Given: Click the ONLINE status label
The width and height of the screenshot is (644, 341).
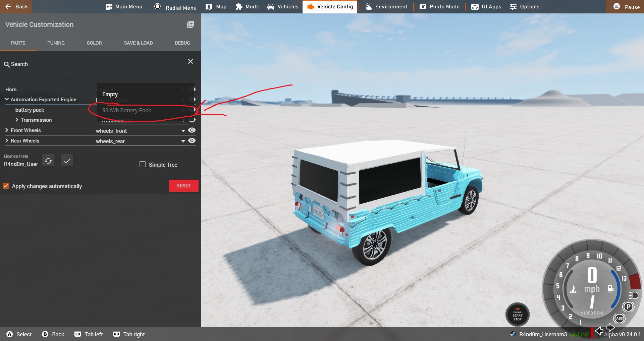Looking at the screenshot, I should tap(580, 334).
